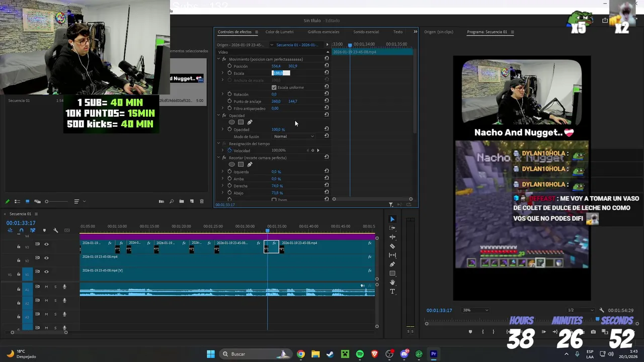Toggle the Zoom checkbox under Recortar
This screenshot has width=644, height=362.
(x=274, y=200)
